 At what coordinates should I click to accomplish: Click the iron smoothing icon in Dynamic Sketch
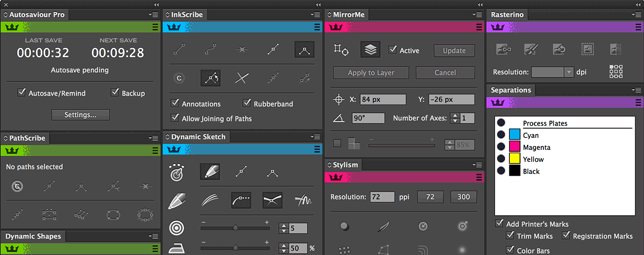177,248
